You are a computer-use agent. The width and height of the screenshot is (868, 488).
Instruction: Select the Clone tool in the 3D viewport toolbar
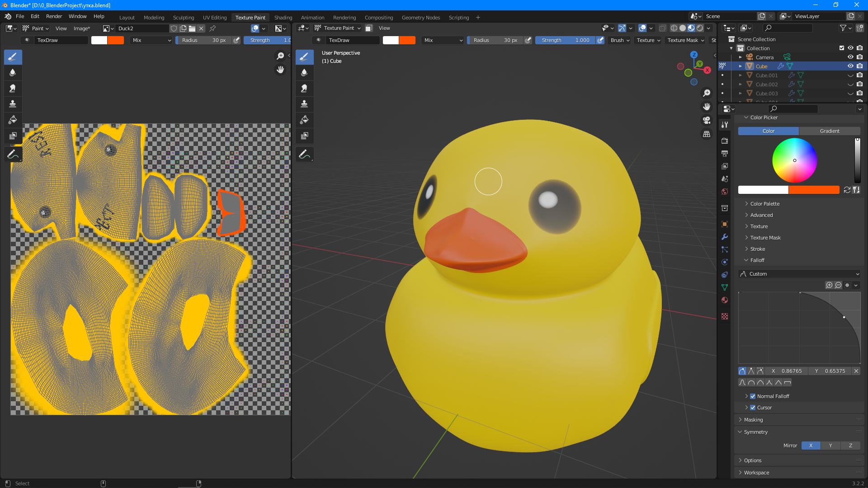pos(304,104)
